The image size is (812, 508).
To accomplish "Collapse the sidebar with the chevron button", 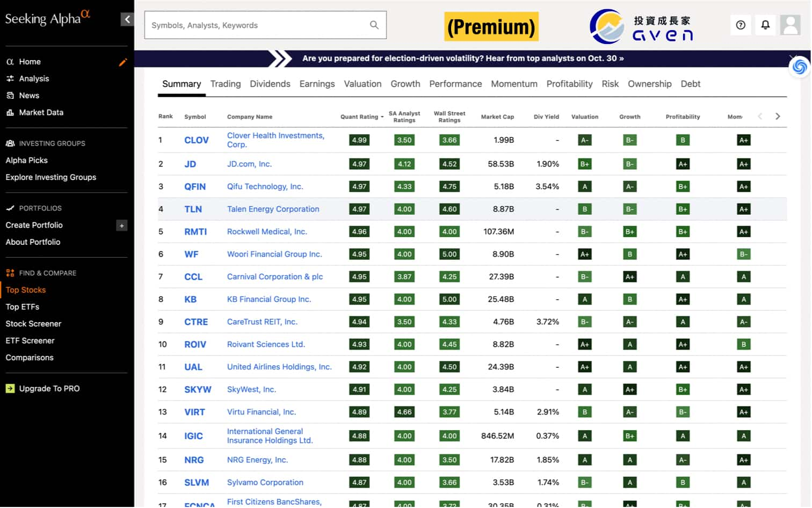I will 127,19.
